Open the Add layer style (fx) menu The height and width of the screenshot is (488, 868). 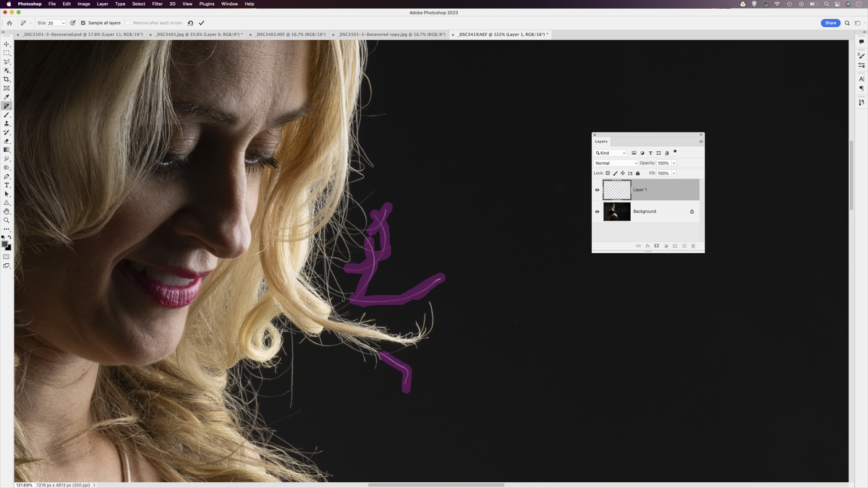coord(647,246)
